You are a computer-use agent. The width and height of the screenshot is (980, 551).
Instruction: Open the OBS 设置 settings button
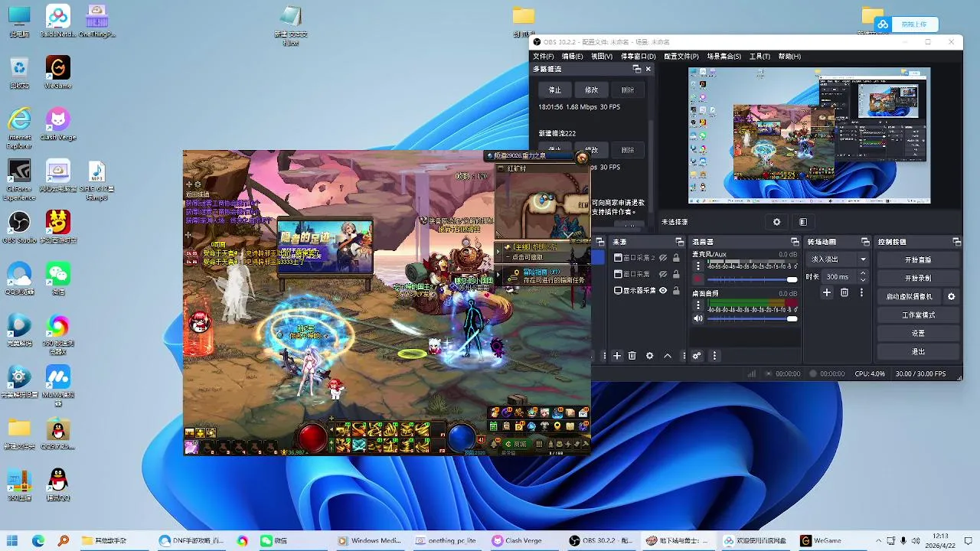click(918, 333)
